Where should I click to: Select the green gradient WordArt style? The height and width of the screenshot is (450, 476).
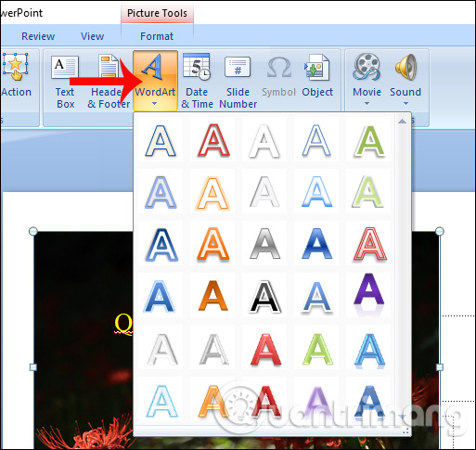(316, 350)
